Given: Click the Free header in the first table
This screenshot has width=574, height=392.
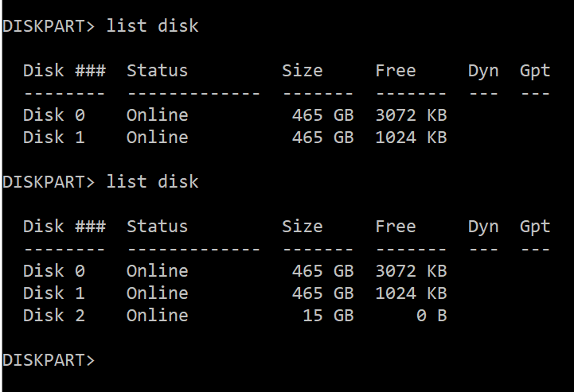Looking at the screenshot, I should 395,71.
